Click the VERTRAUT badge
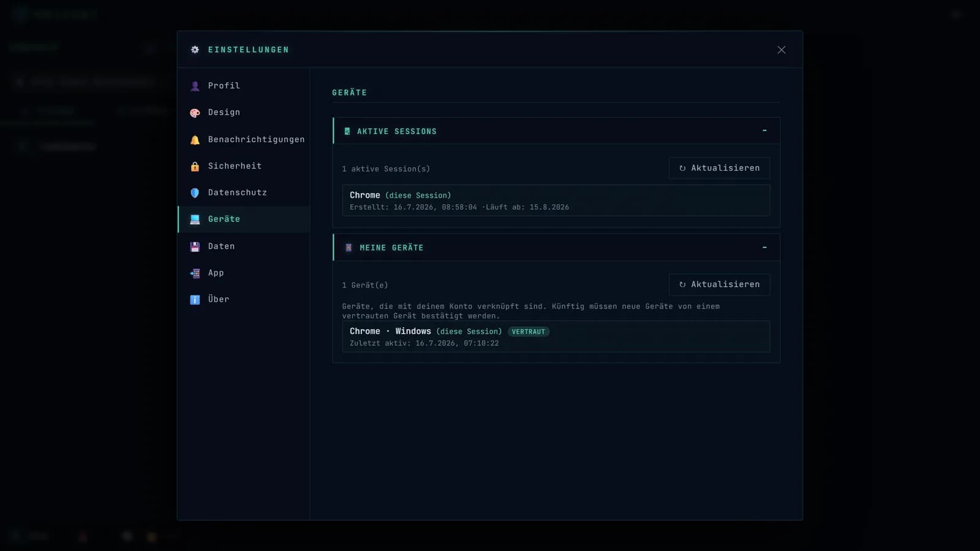 (529, 332)
